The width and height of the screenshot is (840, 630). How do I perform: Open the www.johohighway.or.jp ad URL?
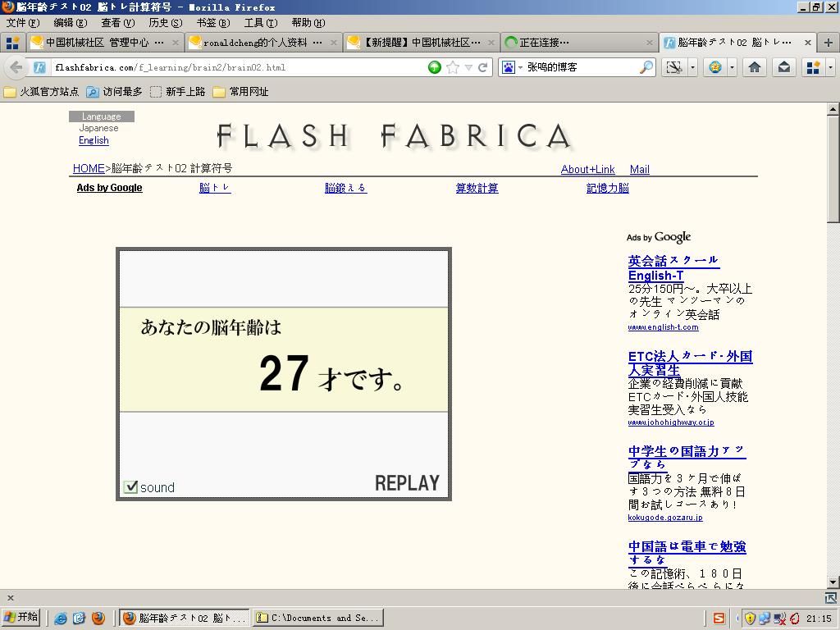(x=671, y=422)
